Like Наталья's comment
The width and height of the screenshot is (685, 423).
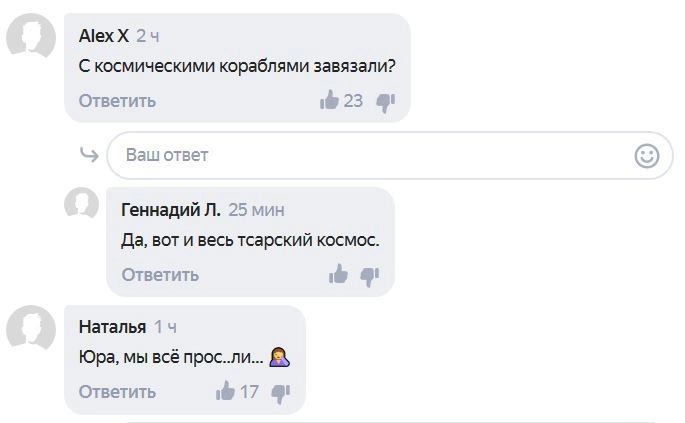coord(225,391)
